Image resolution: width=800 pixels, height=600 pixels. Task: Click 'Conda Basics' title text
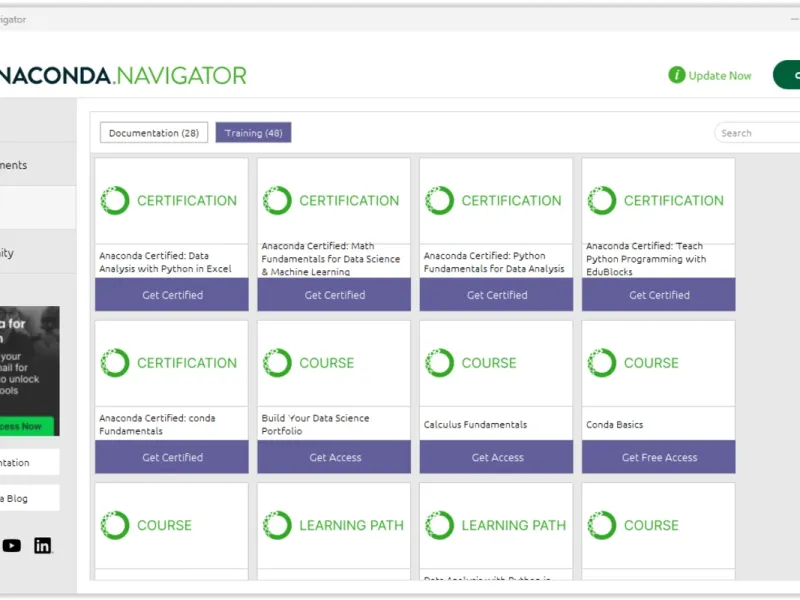pyautogui.click(x=614, y=424)
